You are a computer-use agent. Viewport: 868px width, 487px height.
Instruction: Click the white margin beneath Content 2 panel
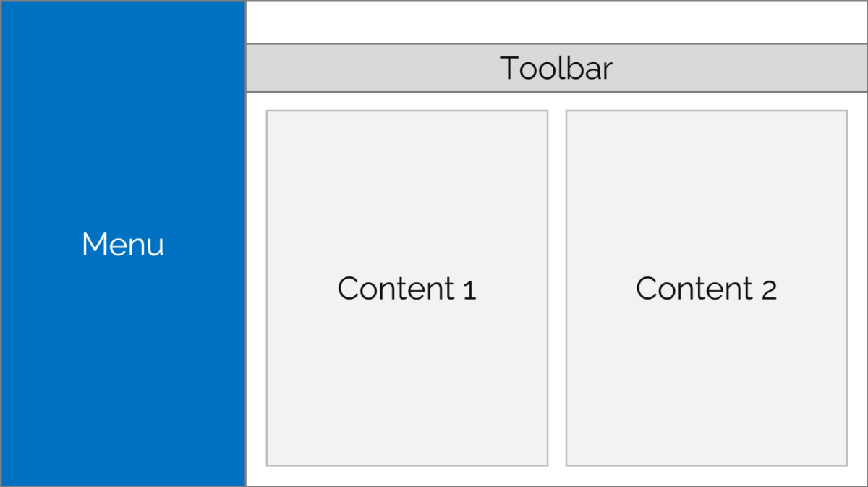click(706, 475)
